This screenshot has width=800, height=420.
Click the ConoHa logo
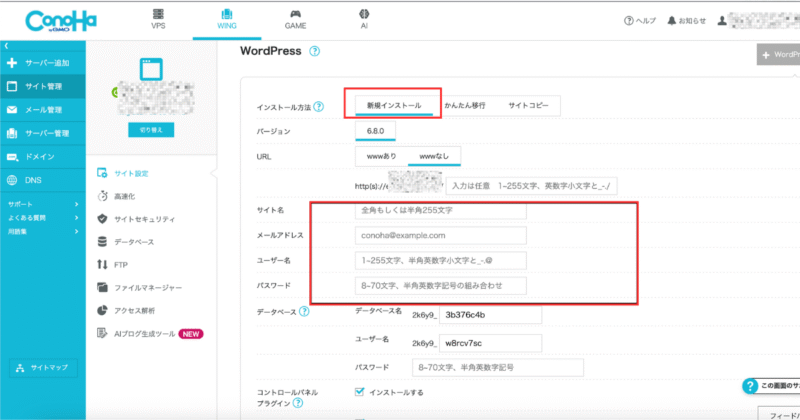pos(61,21)
